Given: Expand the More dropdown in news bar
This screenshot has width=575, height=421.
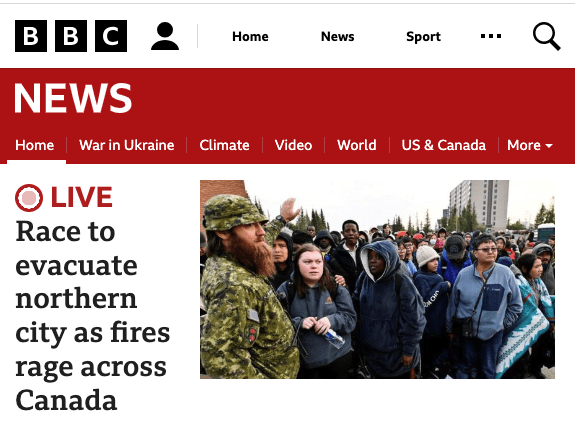Looking at the screenshot, I should [x=530, y=145].
